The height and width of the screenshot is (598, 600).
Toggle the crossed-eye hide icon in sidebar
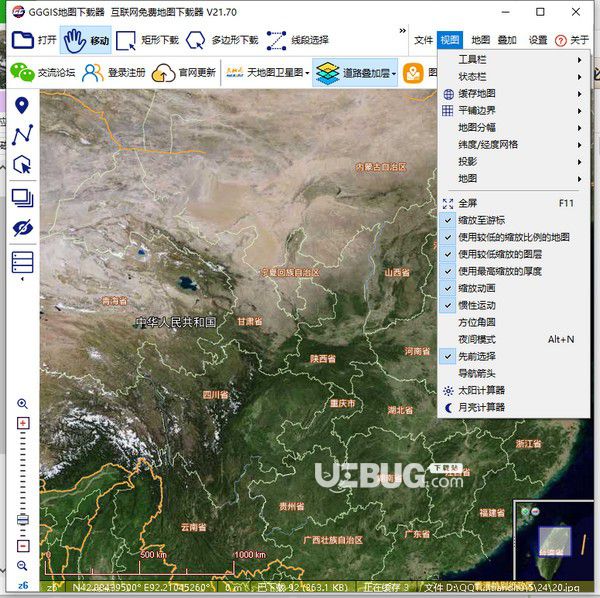click(23, 228)
